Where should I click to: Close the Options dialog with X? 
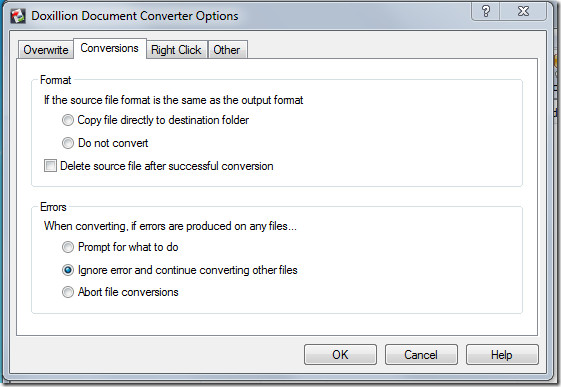[523, 11]
